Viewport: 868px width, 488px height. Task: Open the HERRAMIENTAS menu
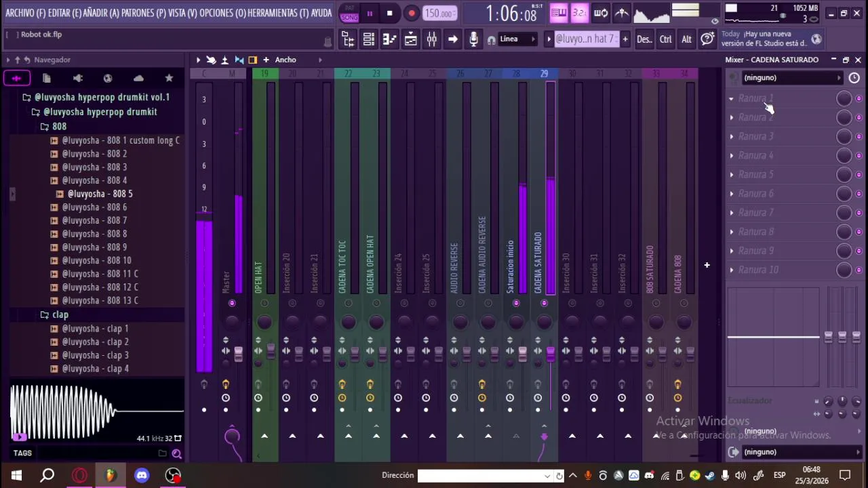[x=278, y=13]
